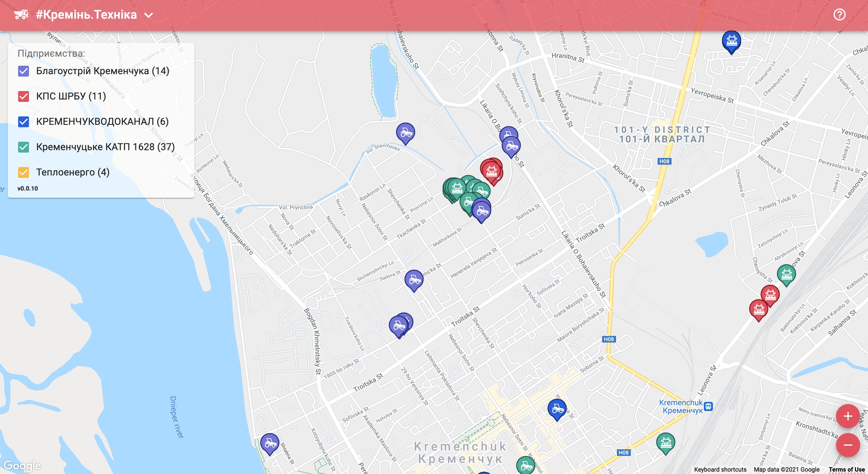
Task: Zoom in with the red plus button
Action: 848,416
